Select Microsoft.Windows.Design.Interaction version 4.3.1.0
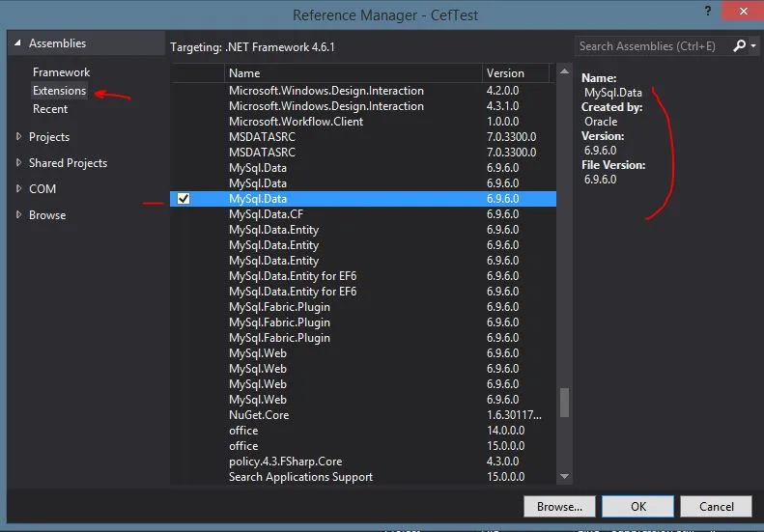 tap(363, 106)
